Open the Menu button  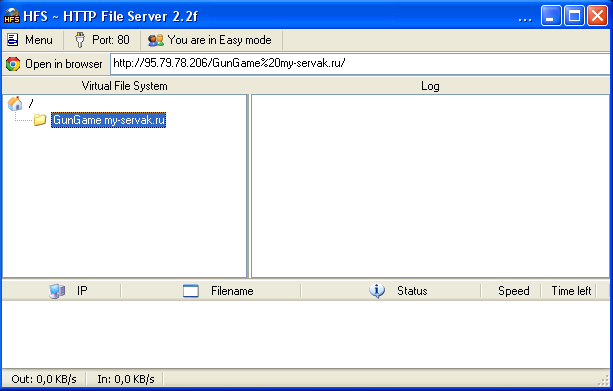point(30,40)
